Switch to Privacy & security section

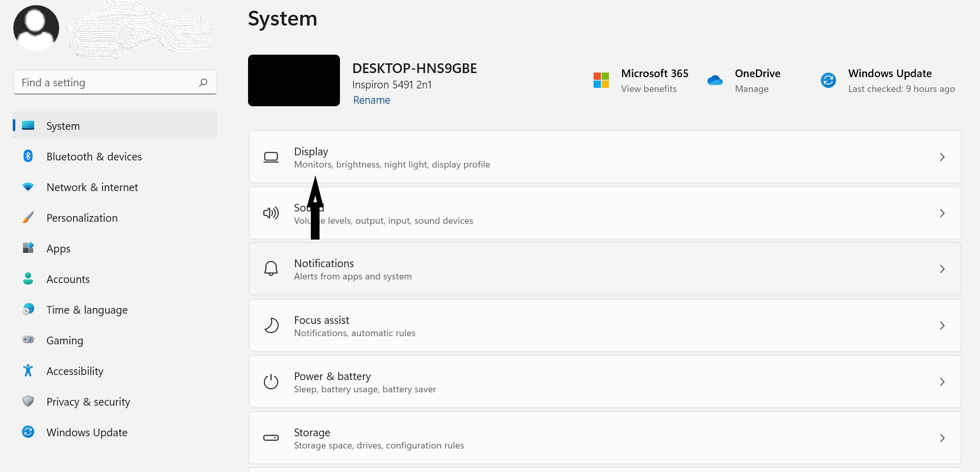click(x=88, y=402)
